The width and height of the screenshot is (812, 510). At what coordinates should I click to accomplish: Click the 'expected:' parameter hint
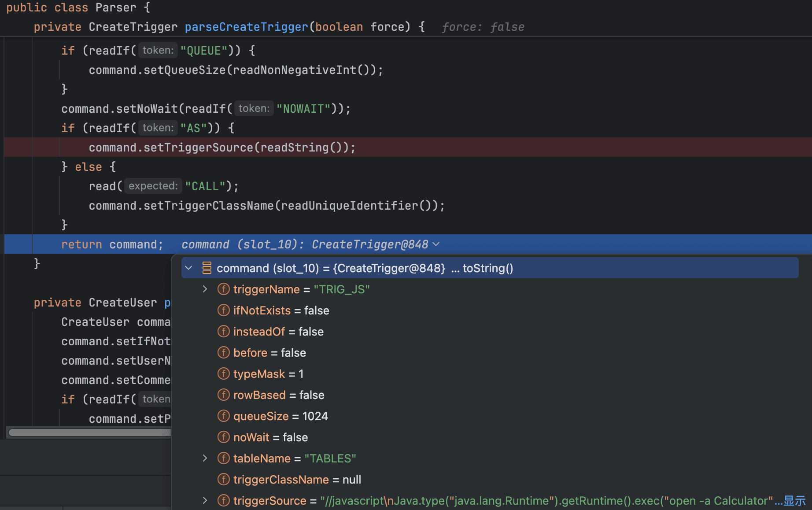(153, 186)
